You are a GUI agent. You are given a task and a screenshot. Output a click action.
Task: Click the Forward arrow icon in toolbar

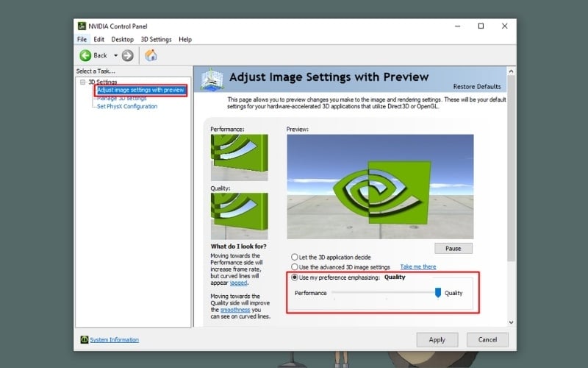[128, 55]
